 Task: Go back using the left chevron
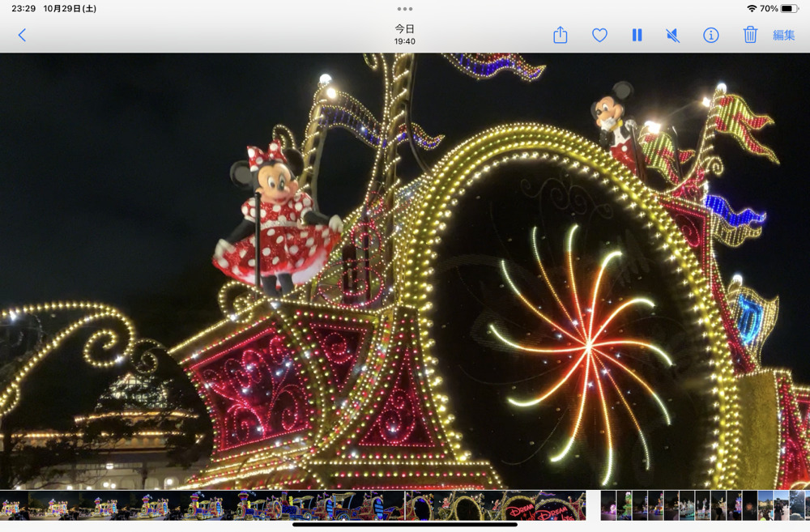click(22, 35)
